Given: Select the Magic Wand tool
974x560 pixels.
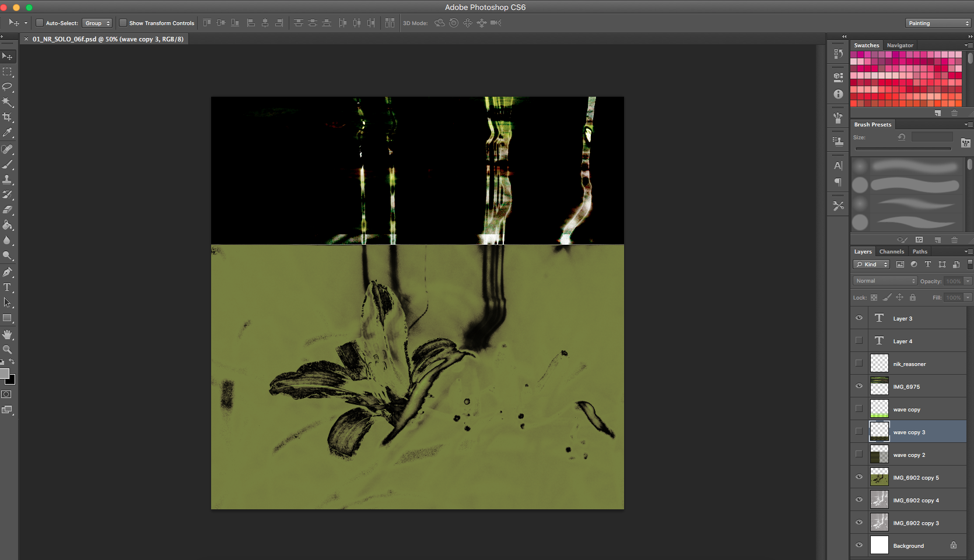Looking at the screenshot, I should 7,102.
